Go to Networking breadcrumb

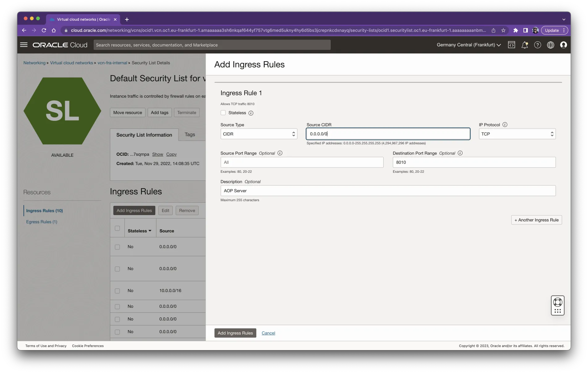click(x=34, y=63)
